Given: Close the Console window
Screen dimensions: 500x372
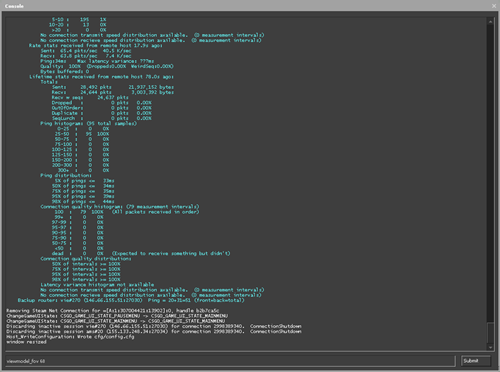Looking at the screenshot, I should click(x=494, y=6).
